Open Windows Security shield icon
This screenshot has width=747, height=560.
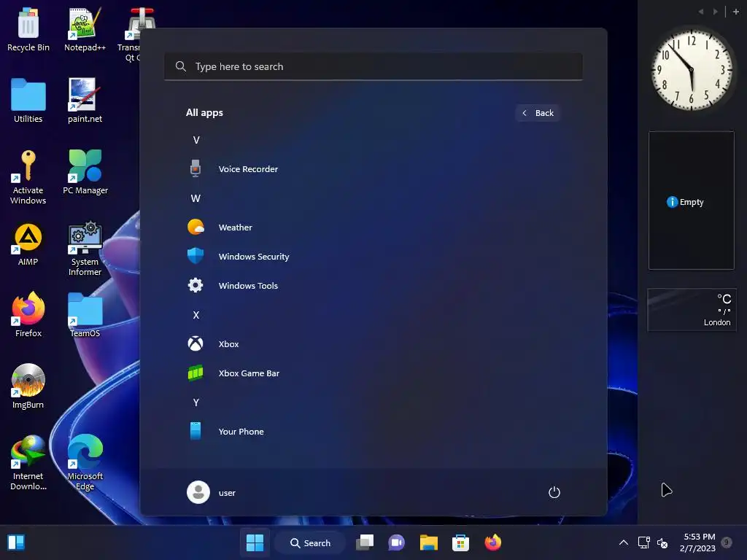pos(196,256)
